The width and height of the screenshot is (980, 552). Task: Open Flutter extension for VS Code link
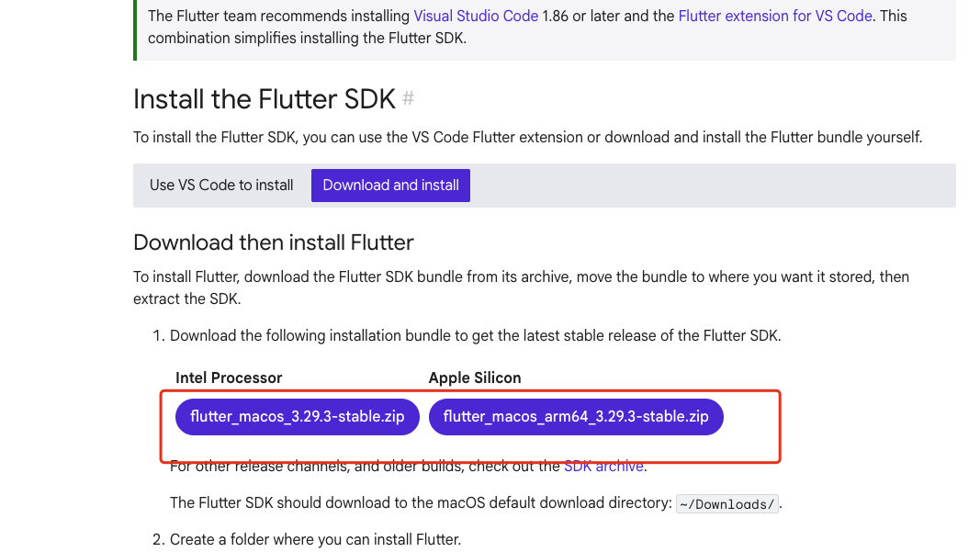tap(775, 16)
